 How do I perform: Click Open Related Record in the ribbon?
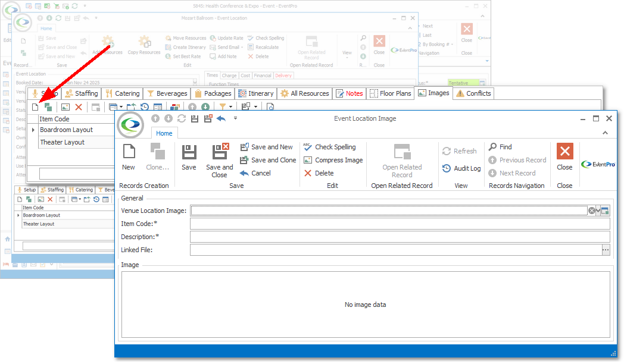point(402,161)
